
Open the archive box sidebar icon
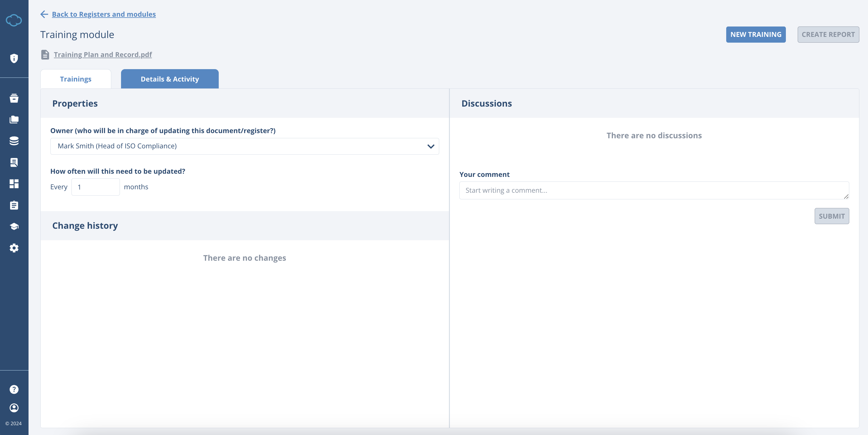click(x=14, y=98)
